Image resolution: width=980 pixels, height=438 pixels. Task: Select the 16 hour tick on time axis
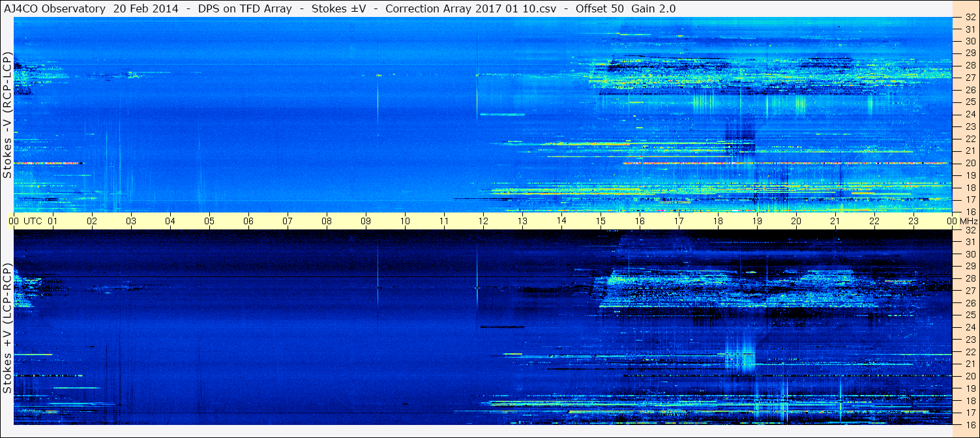(x=640, y=221)
